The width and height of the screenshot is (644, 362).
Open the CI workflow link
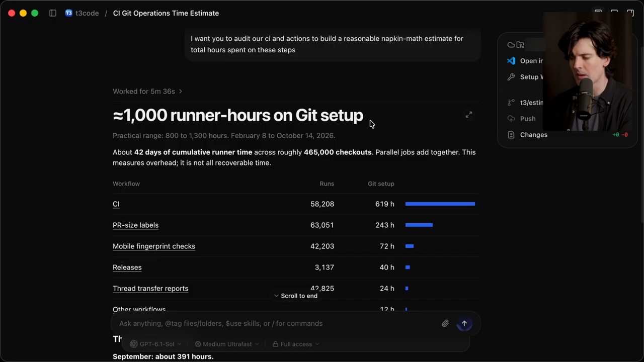[116, 204]
